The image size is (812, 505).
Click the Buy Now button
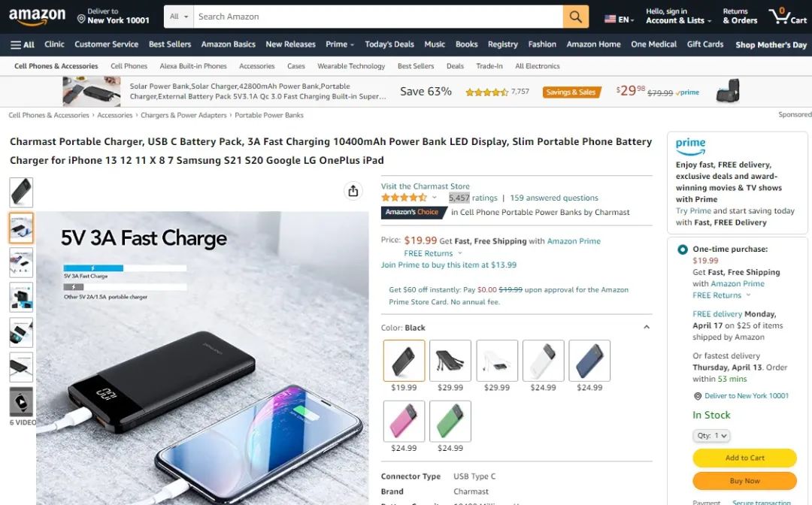pos(744,481)
